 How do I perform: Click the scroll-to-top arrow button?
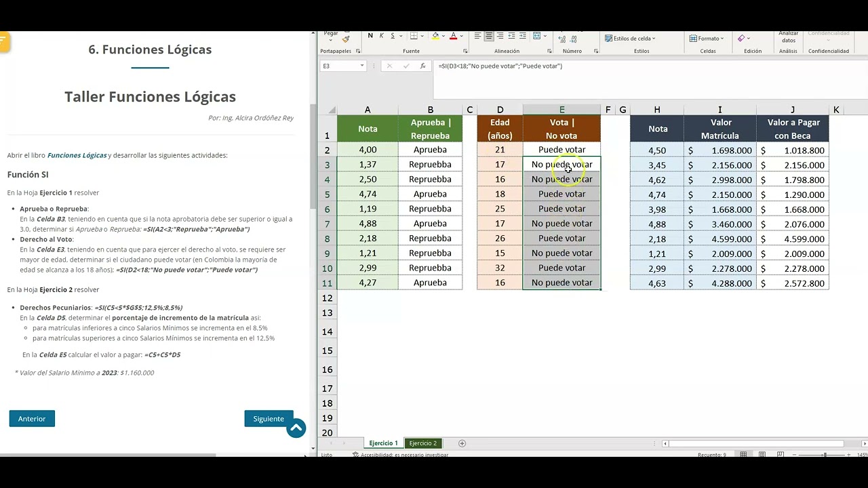[x=296, y=428]
